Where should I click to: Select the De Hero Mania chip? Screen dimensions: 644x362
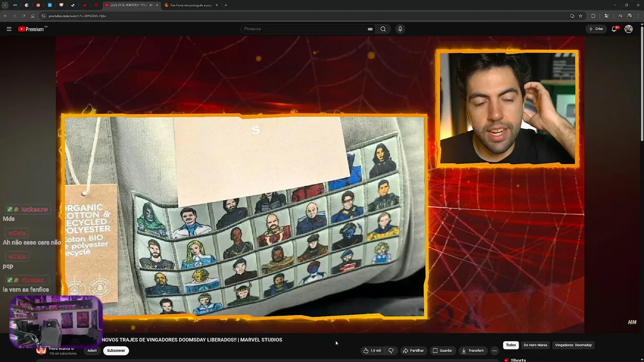pyautogui.click(x=535, y=345)
